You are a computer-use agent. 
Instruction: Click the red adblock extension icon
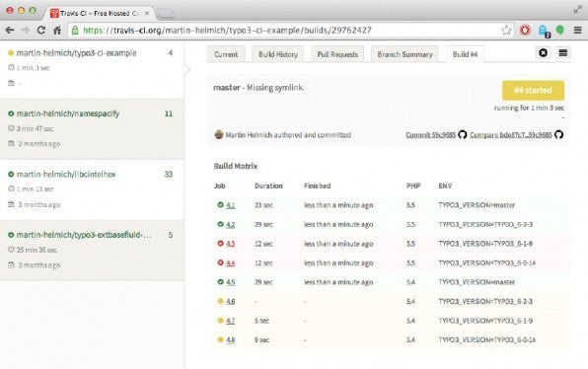pyautogui.click(x=526, y=30)
